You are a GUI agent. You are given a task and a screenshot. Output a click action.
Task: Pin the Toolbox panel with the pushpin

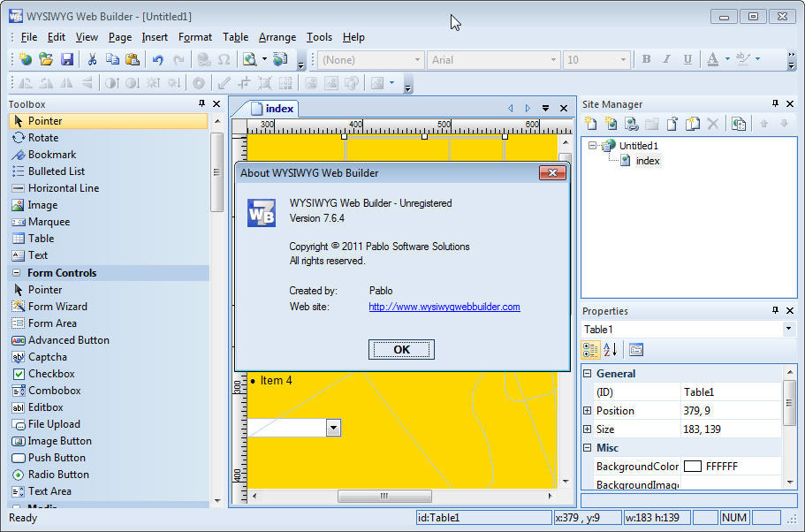202,103
